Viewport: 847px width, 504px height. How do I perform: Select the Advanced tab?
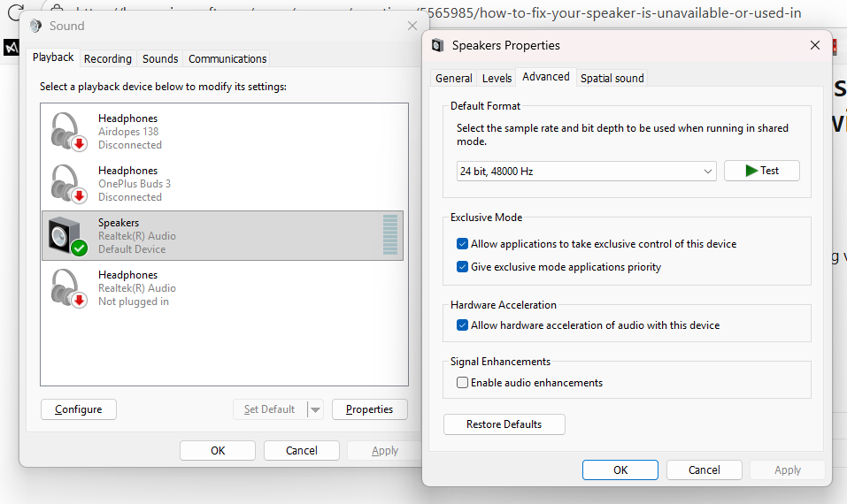point(545,77)
